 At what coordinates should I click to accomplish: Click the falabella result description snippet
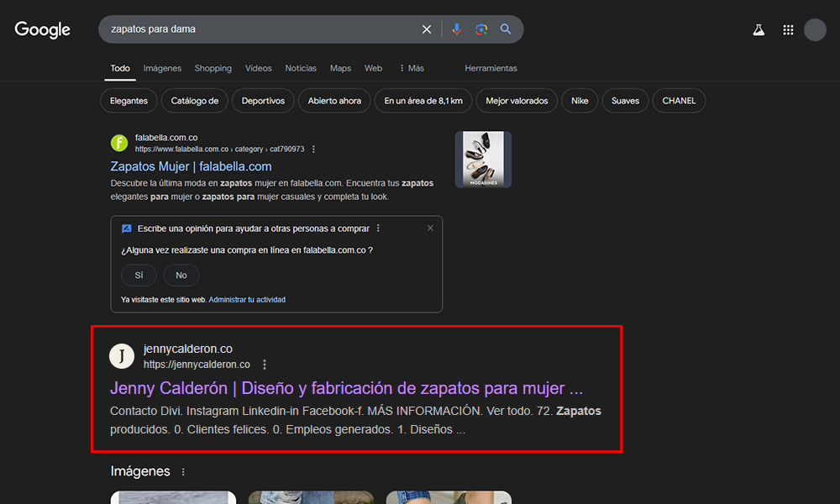tap(271, 190)
